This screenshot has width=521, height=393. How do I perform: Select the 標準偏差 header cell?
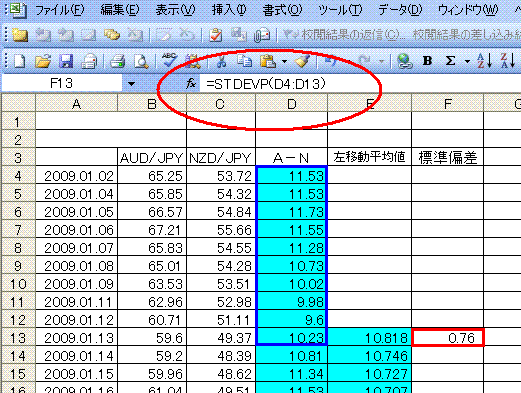pyautogui.click(x=448, y=157)
